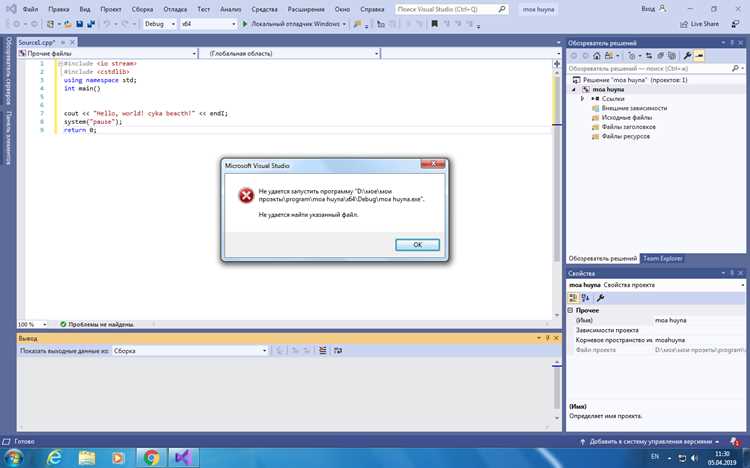Image resolution: width=750 pixels, height=468 pixels.
Task: Close the Source1.cpp tab
Action: [73, 43]
